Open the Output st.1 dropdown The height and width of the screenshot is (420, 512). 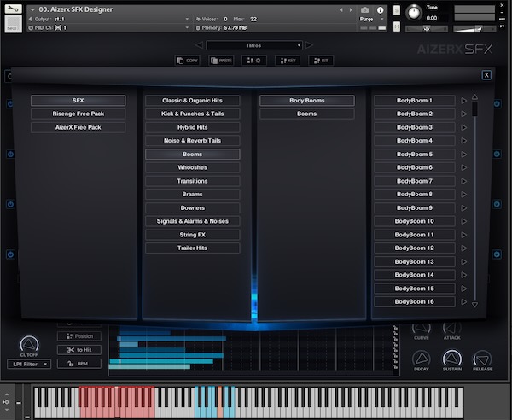pos(108,20)
